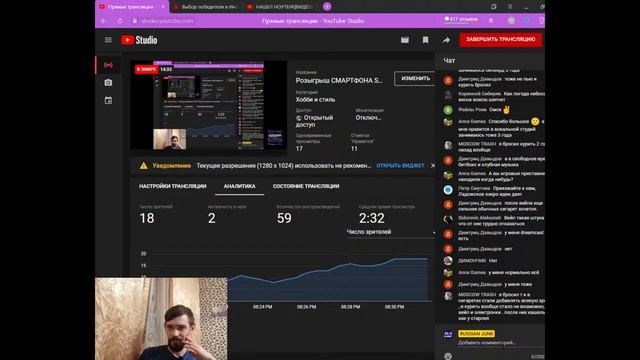
Task: Click ДИМОНЧИК avatar in chat
Action: (448, 260)
